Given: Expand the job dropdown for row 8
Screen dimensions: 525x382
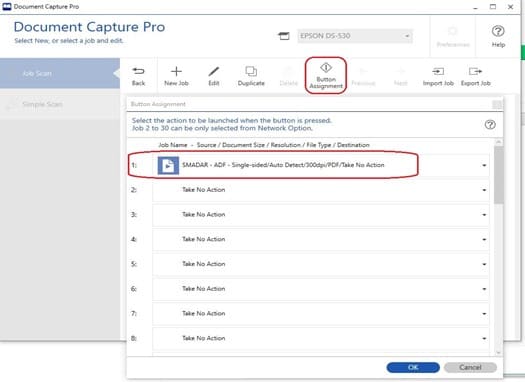Looking at the screenshot, I should (484, 339).
